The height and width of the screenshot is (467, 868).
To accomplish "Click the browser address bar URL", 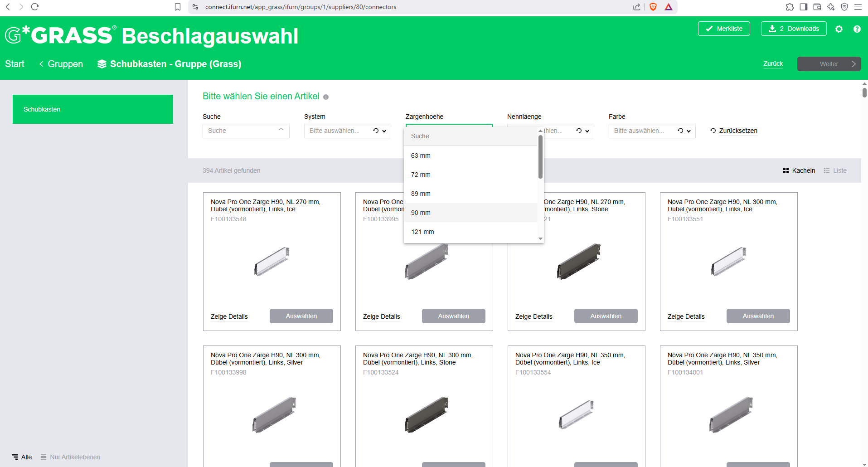I will (301, 7).
